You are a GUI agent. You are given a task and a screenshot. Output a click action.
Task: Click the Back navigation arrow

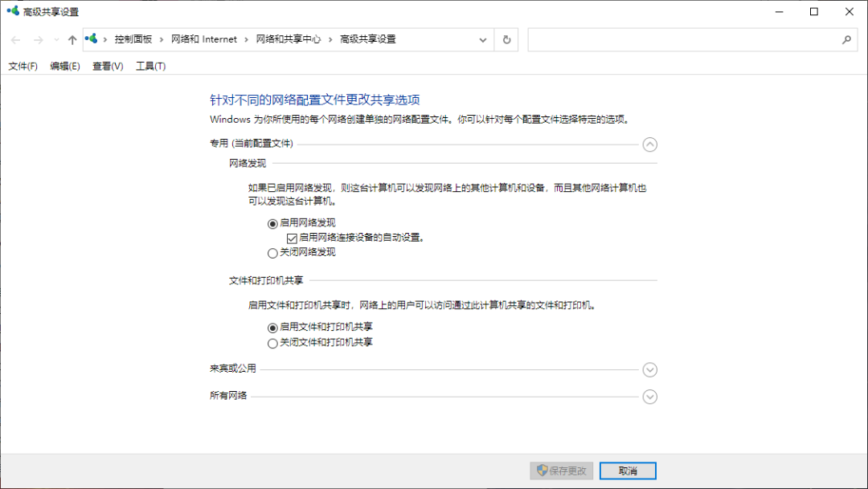16,39
